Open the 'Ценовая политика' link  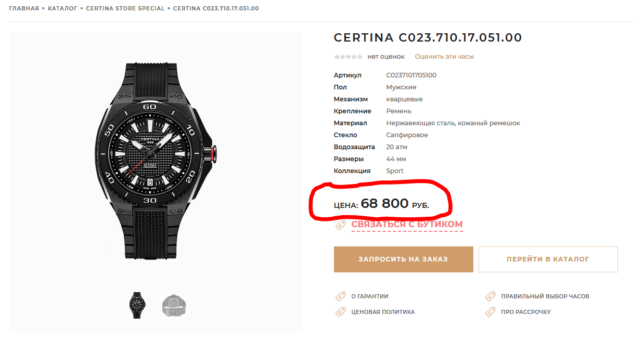tap(383, 312)
